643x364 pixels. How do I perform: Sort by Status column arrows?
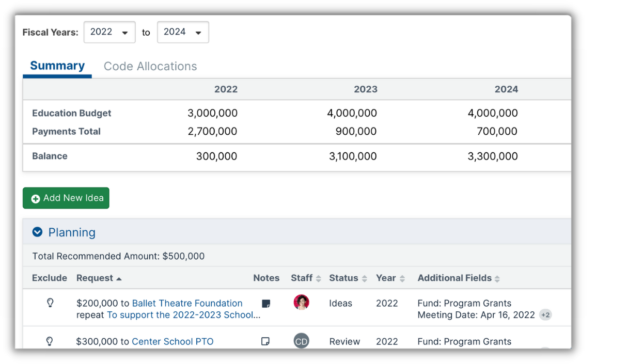(364, 279)
